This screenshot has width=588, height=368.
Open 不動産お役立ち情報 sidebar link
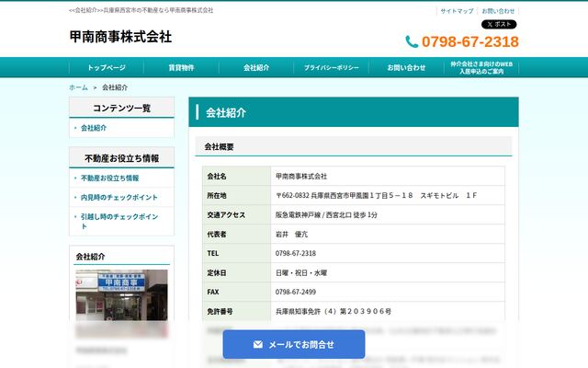(110, 178)
